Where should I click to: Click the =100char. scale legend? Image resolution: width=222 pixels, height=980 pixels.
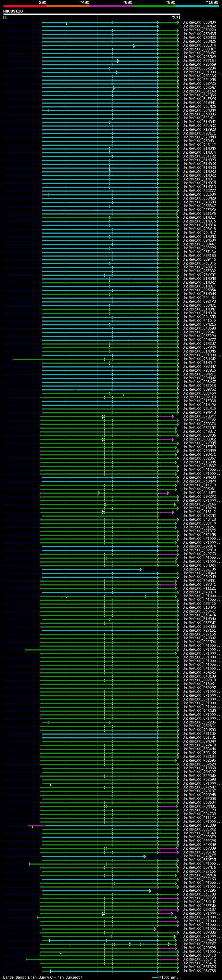tap(164, 978)
